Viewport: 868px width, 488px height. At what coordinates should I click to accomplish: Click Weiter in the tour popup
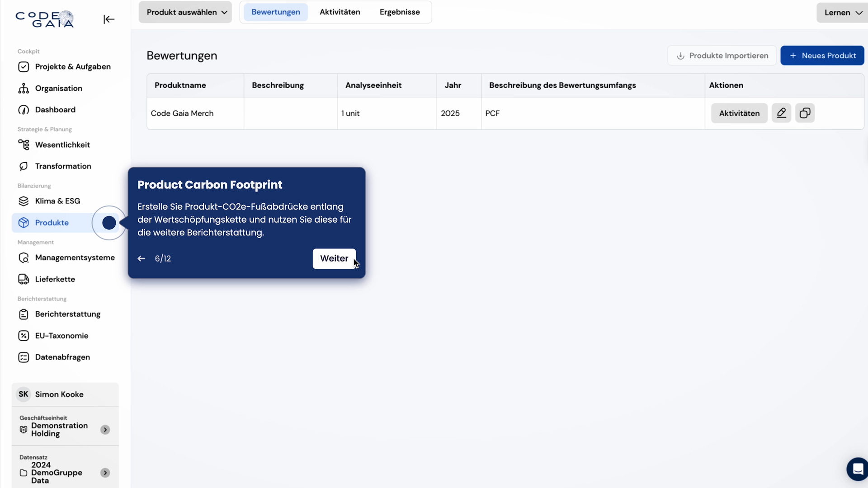click(334, 258)
